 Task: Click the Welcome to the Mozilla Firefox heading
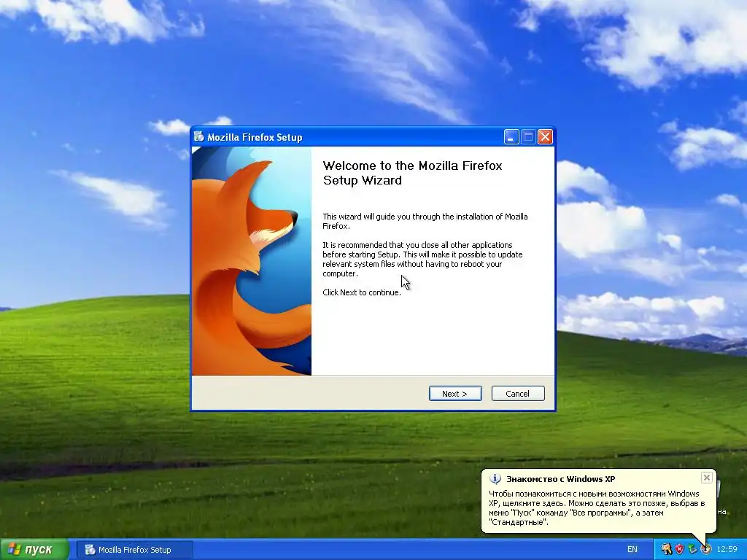pyautogui.click(x=413, y=173)
